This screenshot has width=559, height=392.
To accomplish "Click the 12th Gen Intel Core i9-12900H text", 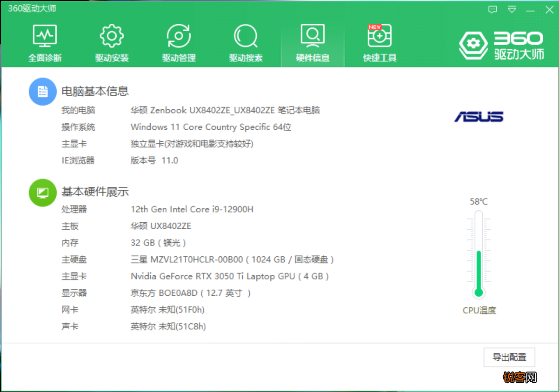I will tap(192, 209).
